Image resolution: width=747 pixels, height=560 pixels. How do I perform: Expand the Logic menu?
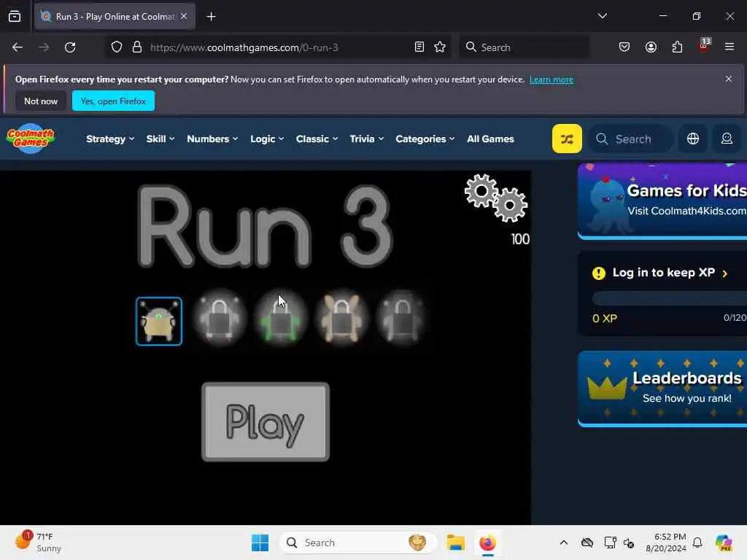pos(267,139)
